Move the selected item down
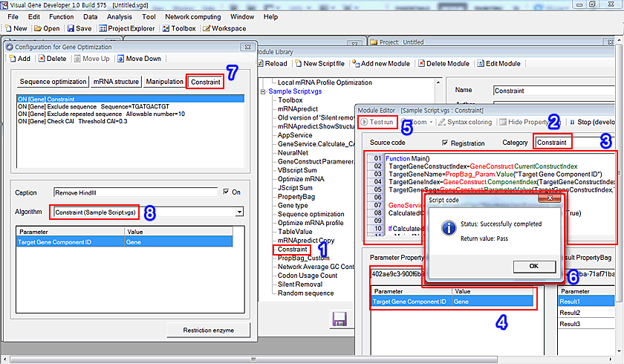624x364 pixels. tap(140, 59)
